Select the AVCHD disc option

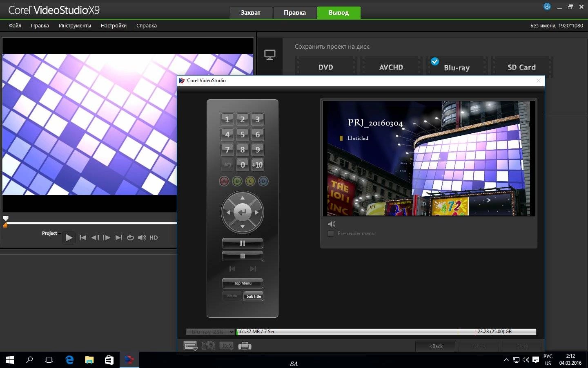tap(391, 67)
